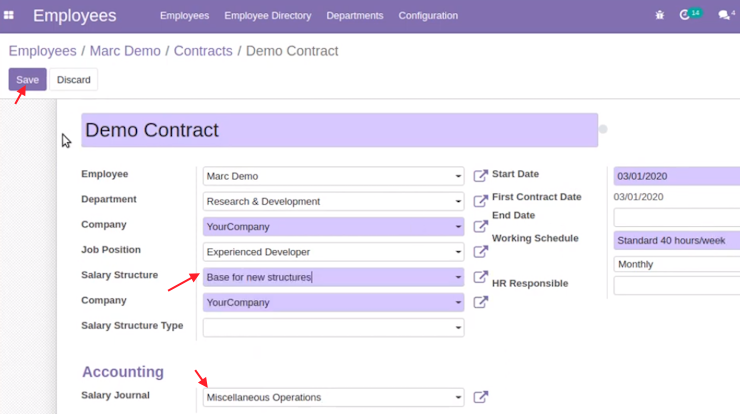Open the apps grid menu icon

click(x=8, y=15)
